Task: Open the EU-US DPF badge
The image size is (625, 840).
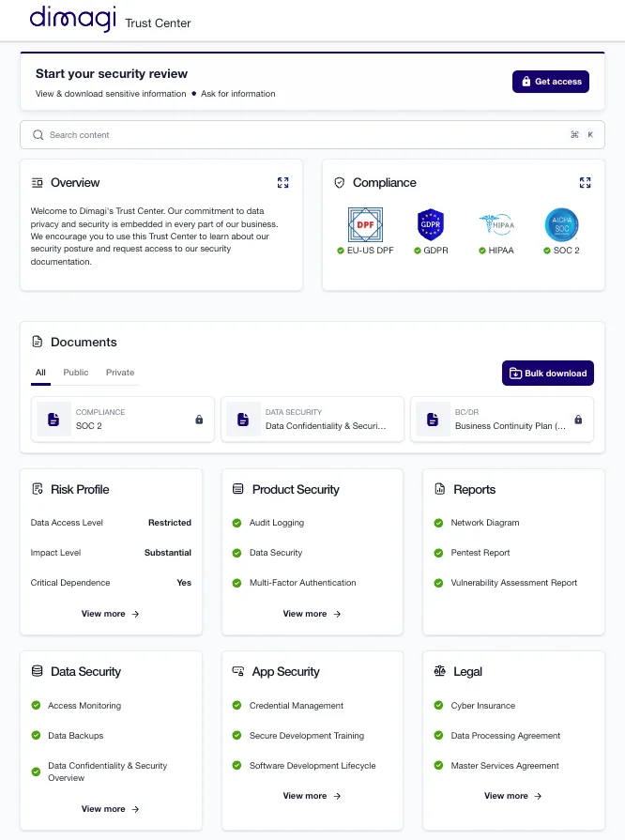Action: (x=365, y=231)
